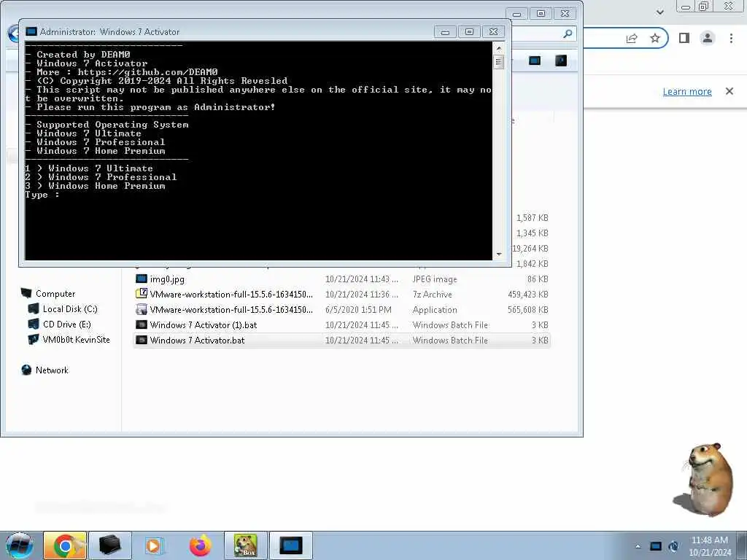
Task: Click the Windows 7 Activator (1).bat icon
Action: 142,324
